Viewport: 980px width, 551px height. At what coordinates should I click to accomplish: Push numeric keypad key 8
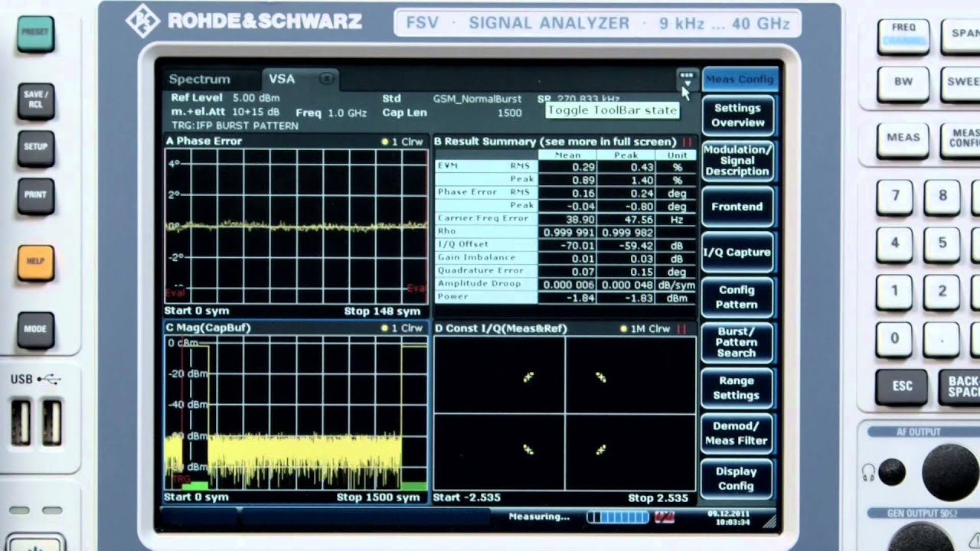click(x=942, y=197)
